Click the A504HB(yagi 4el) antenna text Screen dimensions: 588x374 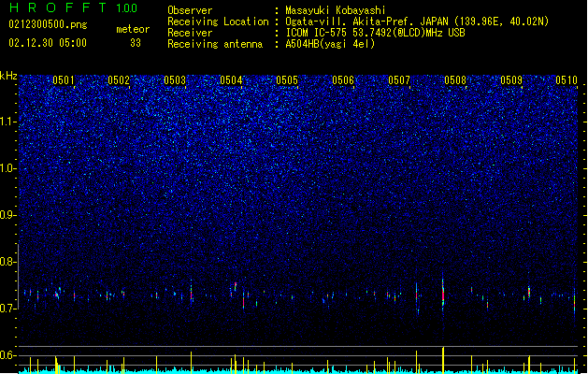coord(330,44)
